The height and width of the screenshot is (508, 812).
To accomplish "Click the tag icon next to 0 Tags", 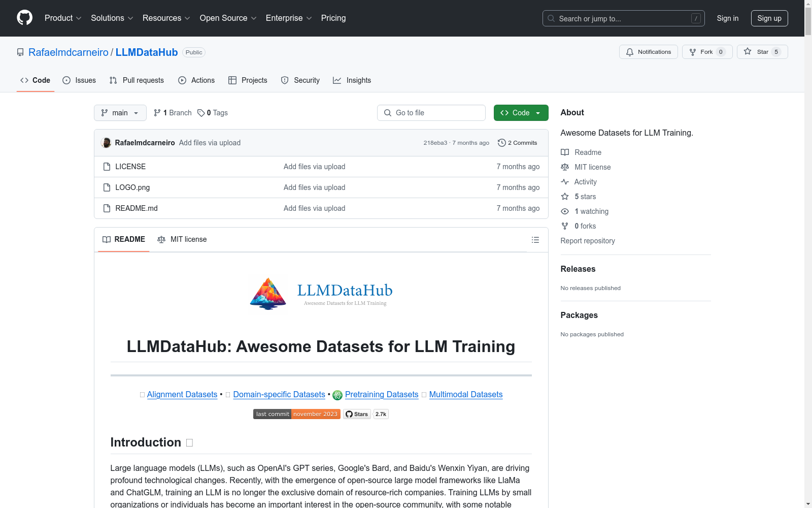I will pos(201,113).
